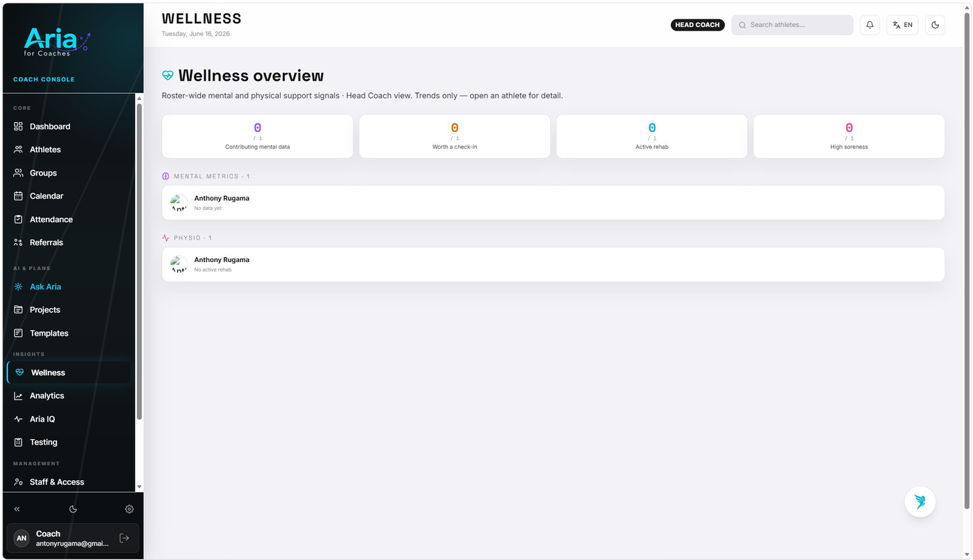Image resolution: width=973 pixels, height=560 pixels.
Task: Click the 'Tuesday, June 16, 2026' date
Action: click(x=195, y=34)
